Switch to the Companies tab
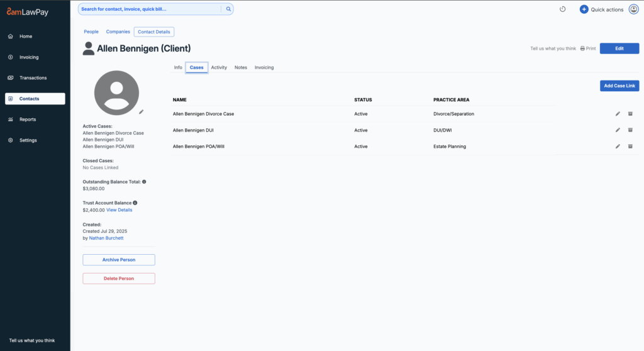This screenshot has width=644, height=351. [118, 31]
